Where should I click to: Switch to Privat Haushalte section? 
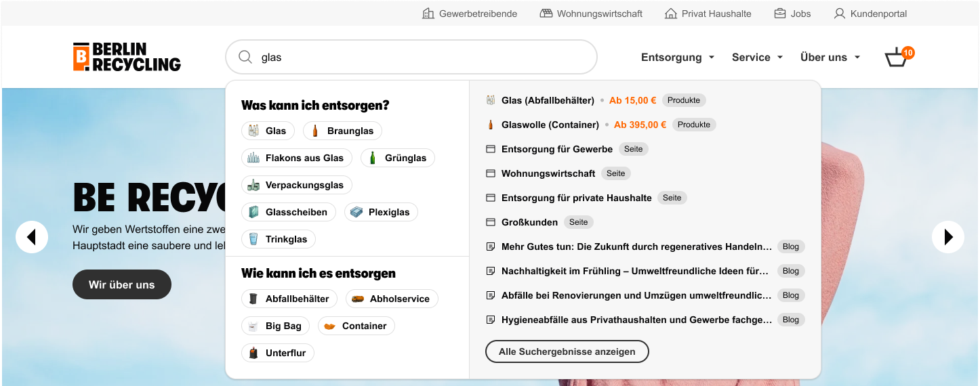coord(708,14)
